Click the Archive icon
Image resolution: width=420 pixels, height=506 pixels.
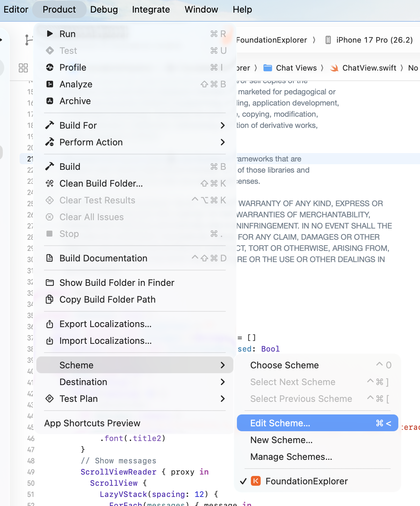(50, 101)
